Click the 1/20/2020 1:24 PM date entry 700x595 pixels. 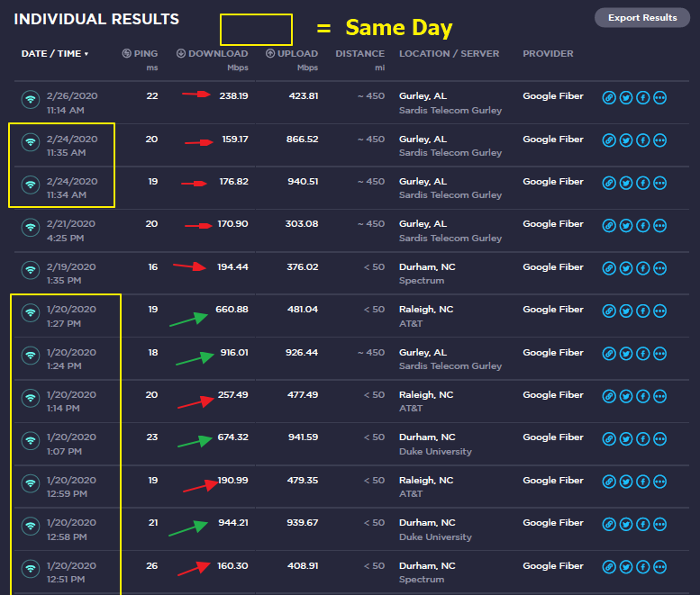71,359
